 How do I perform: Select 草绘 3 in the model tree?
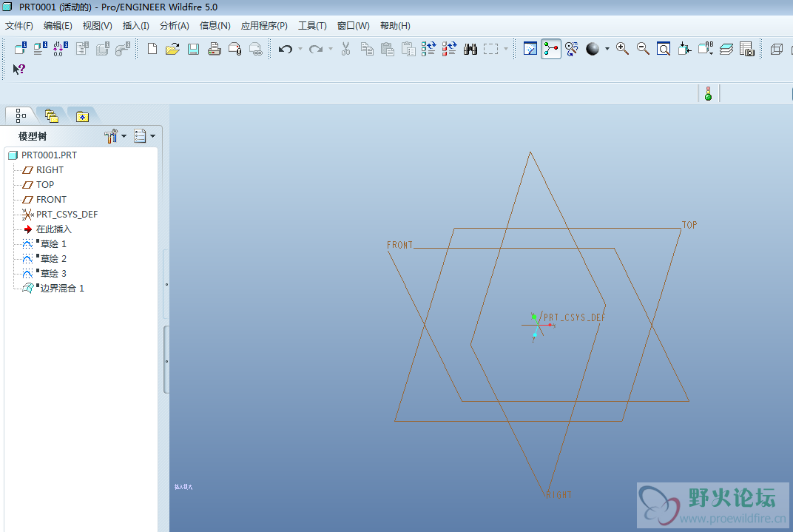click(x=44, y=274)
